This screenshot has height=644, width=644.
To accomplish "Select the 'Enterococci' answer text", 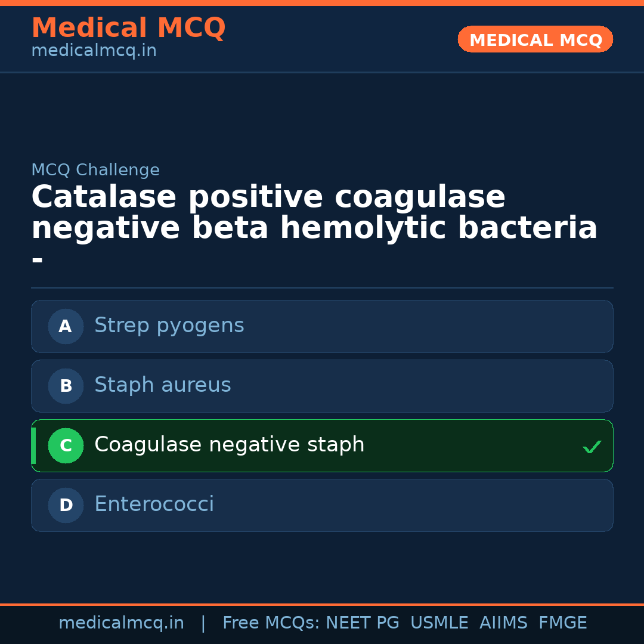I will tap(154, 504).
